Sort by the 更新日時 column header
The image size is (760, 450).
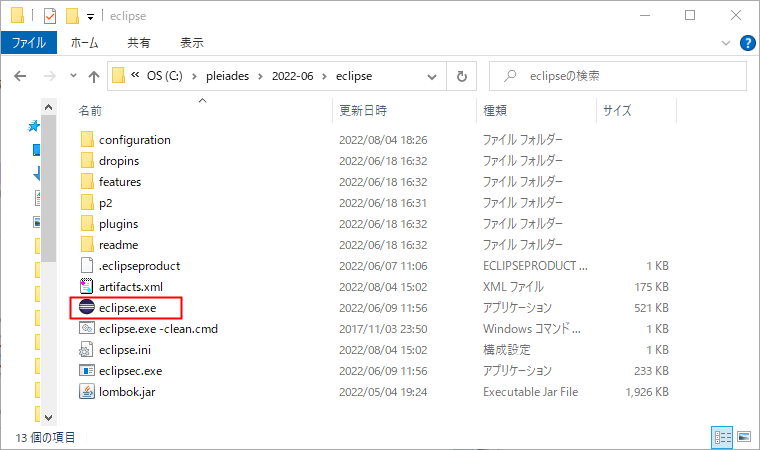point(363,111)
